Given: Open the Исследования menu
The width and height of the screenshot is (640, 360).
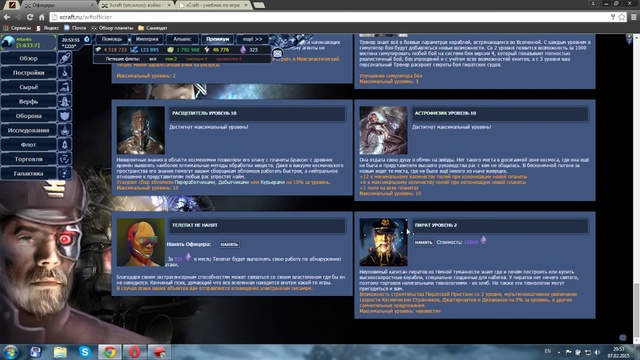Looking at the screenshot, I should (x=29, y=130).
